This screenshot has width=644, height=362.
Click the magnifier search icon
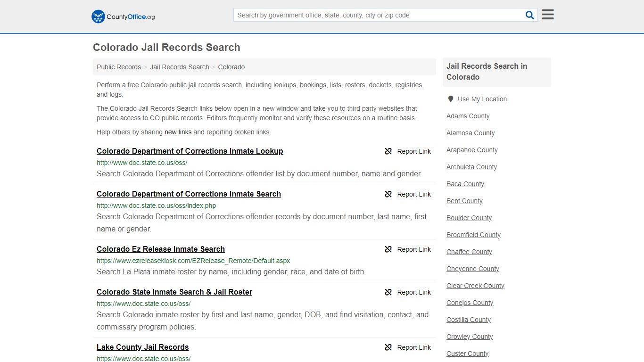[530, 15]
